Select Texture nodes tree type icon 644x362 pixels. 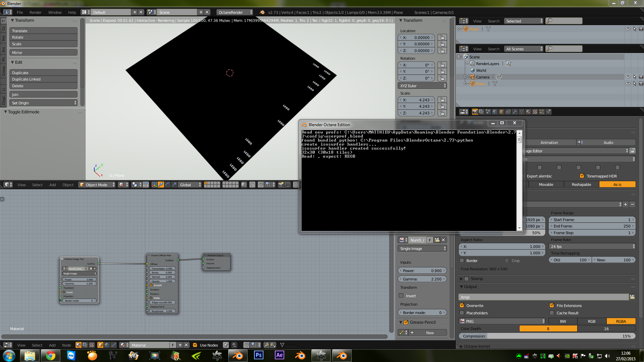click(x=92, y=345)
